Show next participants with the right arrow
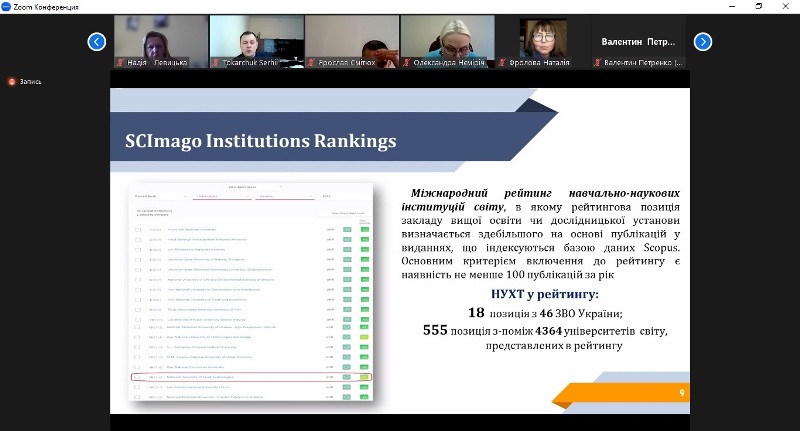 (703, 42)
